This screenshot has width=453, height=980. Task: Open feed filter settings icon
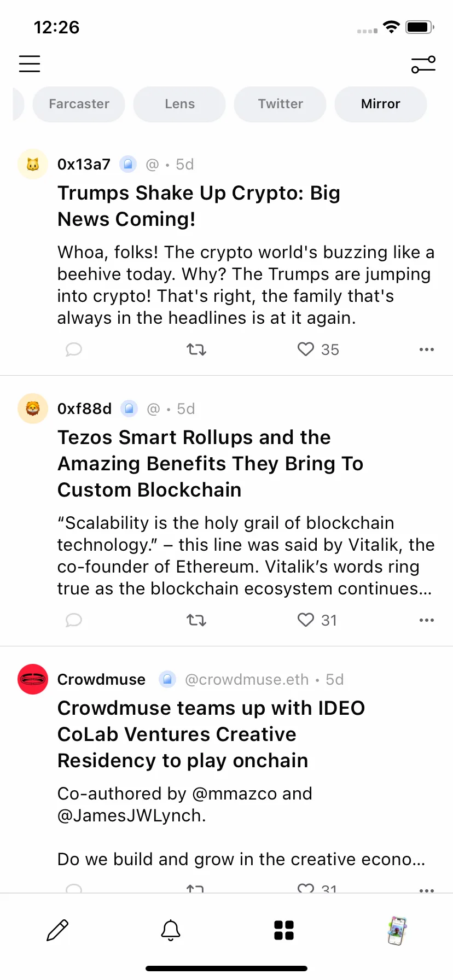click(423, 65)
